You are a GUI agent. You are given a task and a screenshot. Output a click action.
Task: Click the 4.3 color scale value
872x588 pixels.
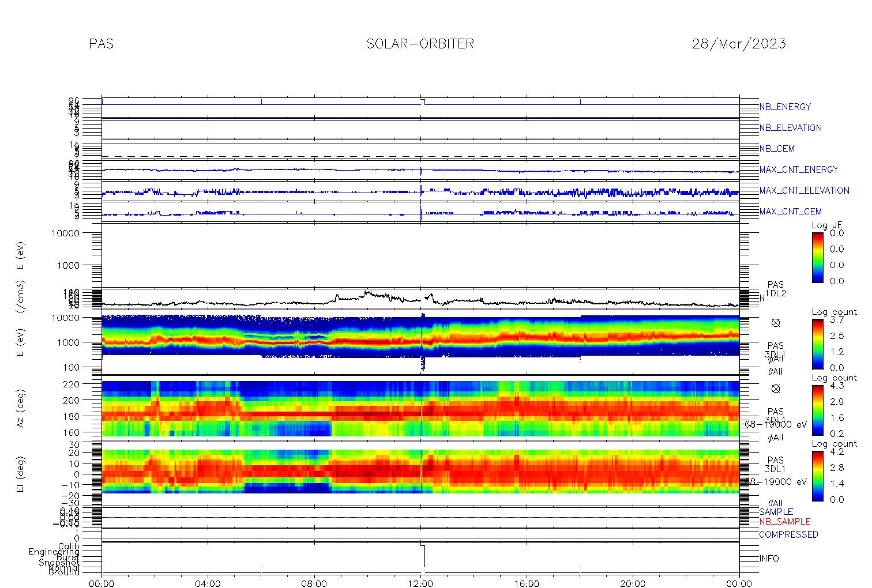point(837,386)
